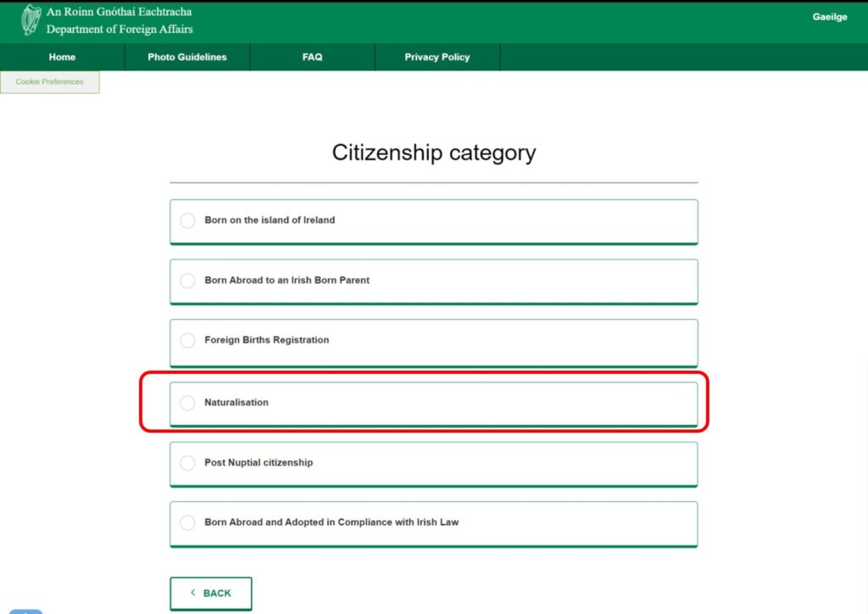Select the Born on the island of Ireland radio button
868x614 pixels.
[x=187, y=220]
